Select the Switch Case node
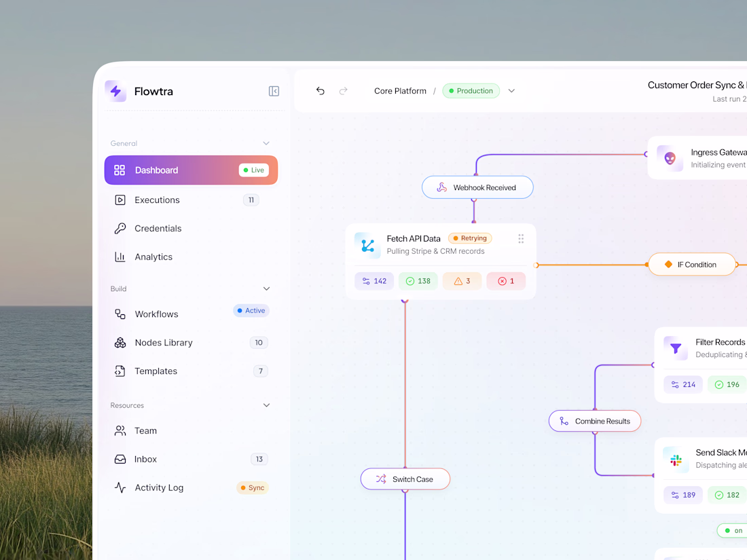Image resolution: width=747 pixels, height=560 pixels. [x=405, y=479]
